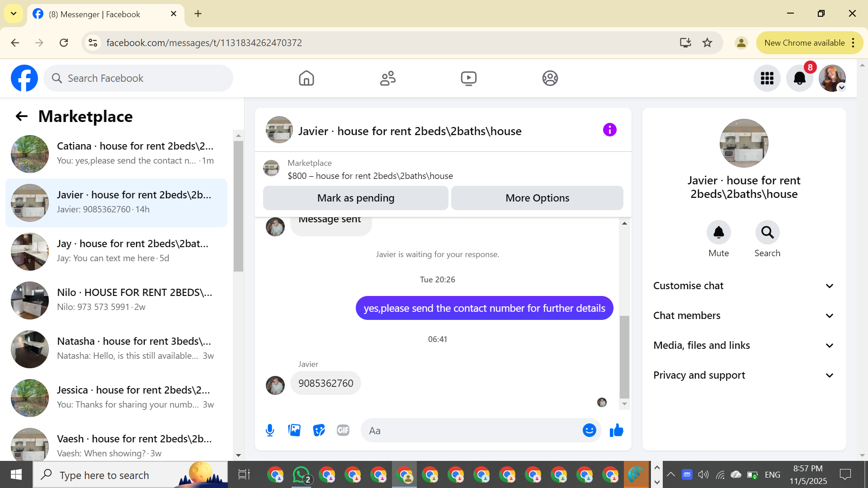This screenshot has width=868, height=488.
Task: Attach a photo using the image icon
Action: pyautogui.click(x=294, y=430)
